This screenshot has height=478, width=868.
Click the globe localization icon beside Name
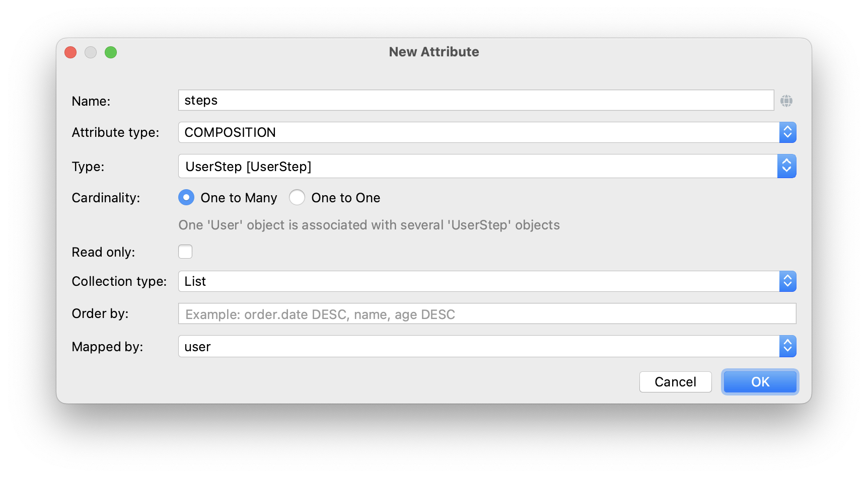(x=786, y=101)
